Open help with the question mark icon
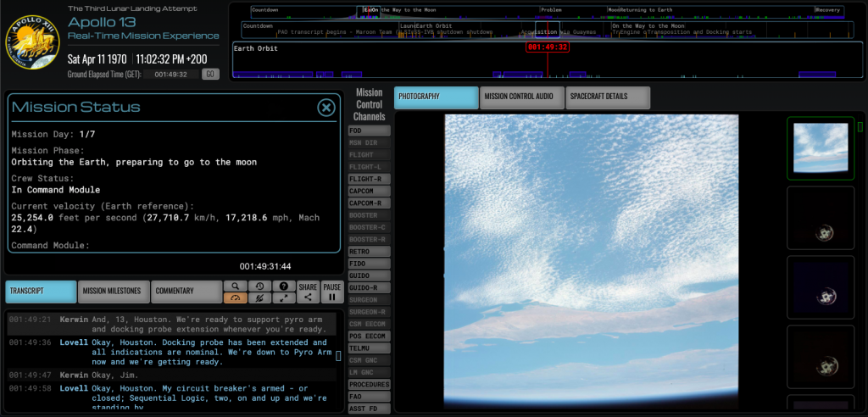Screen dimensions: 868x417 pyautogui.click(x=283, y=286)
